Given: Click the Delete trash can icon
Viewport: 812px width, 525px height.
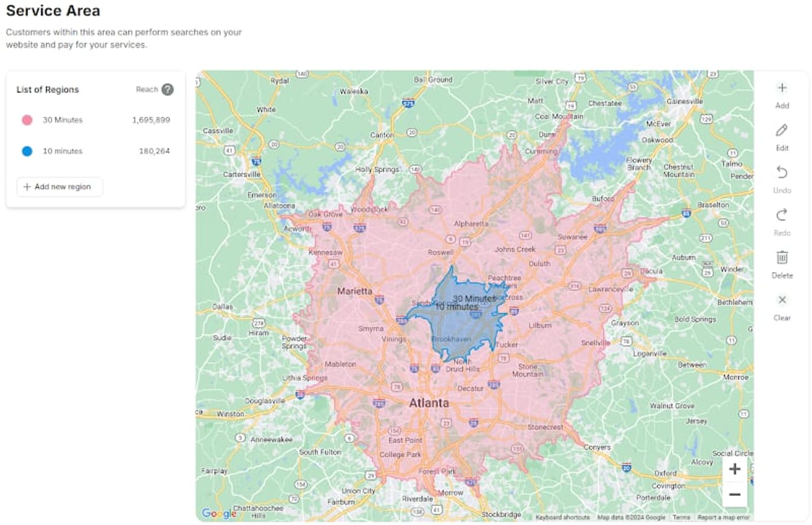Looking at the screenshot, I should coord(782,258).
